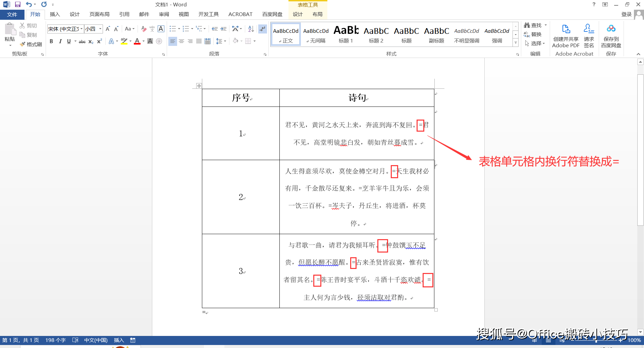Toggle italic formatting

click(60, 41)
